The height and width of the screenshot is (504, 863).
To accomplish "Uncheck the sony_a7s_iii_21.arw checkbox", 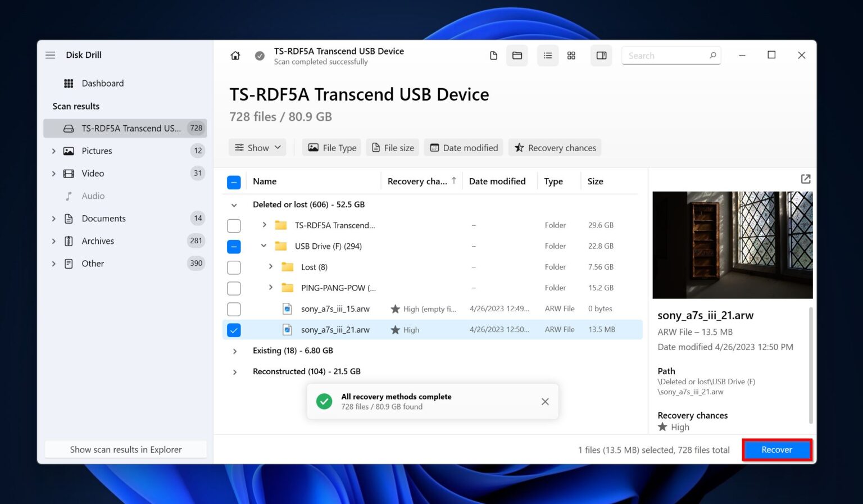I will point(234,330).
